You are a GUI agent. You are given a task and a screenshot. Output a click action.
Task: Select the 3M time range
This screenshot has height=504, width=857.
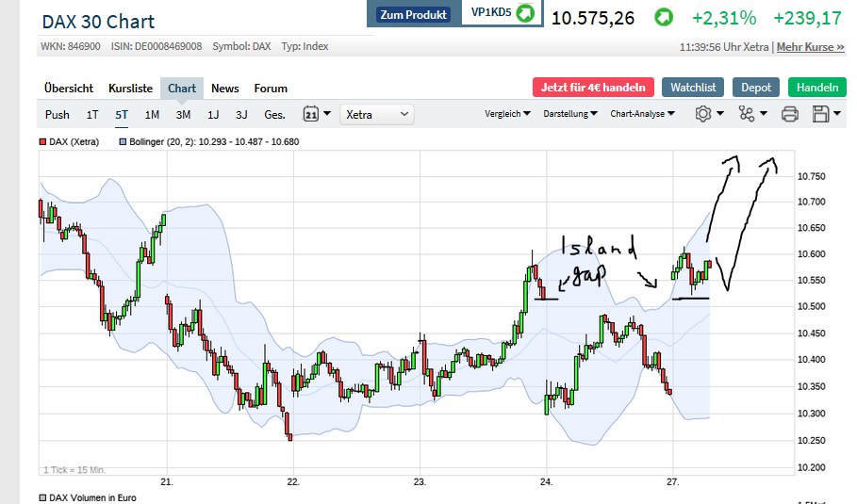coord(183,114)
